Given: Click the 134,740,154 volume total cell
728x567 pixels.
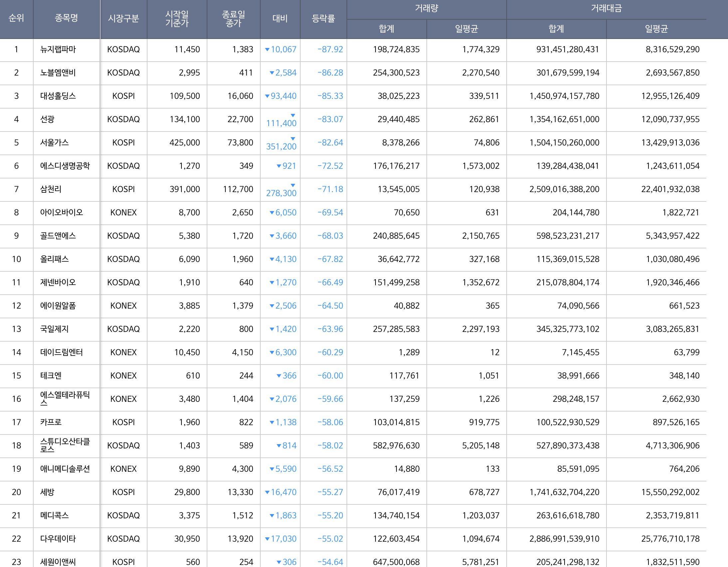Looking at the screenshot, I should tap(396, 516).
